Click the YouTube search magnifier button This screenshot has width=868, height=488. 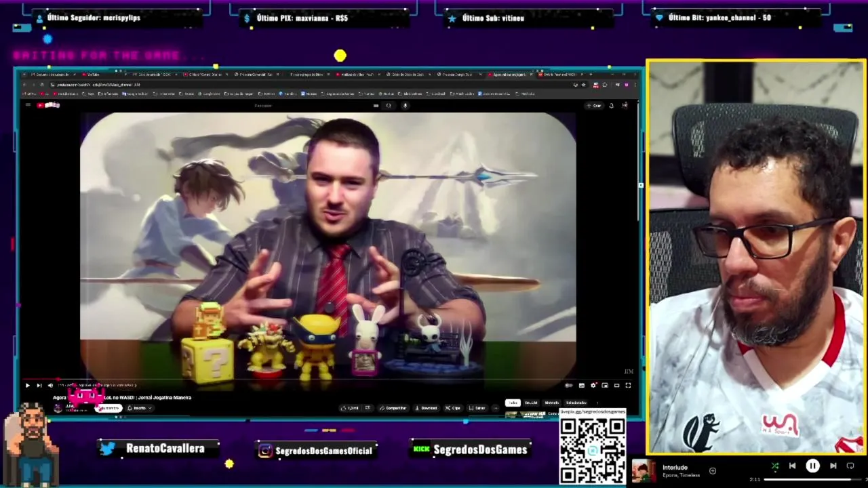point(389,105)
